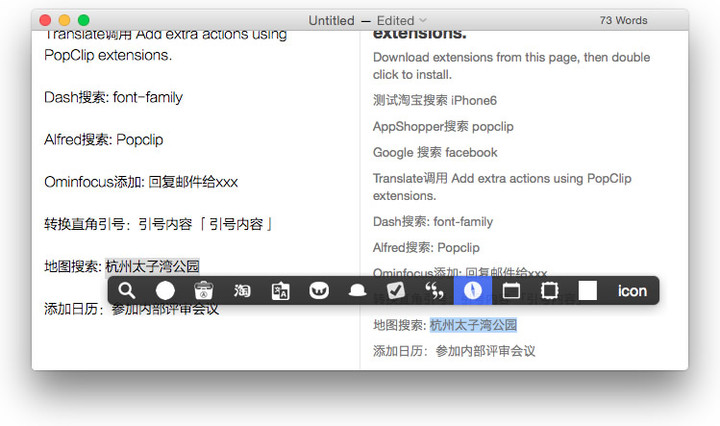720x426 pixels.
Task: Click the white circle icon in PopClip bar
Action: [165, 291]
